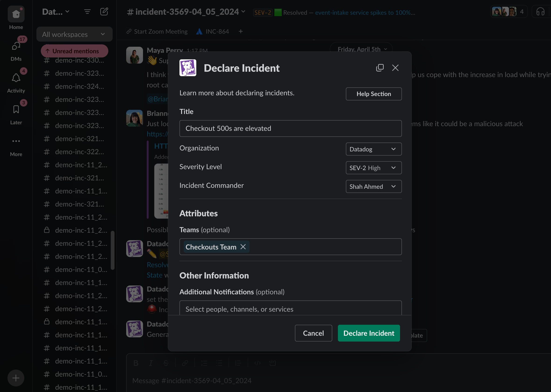
Task: Switch to the INC-864 tab
Action: tap(212, 31)
